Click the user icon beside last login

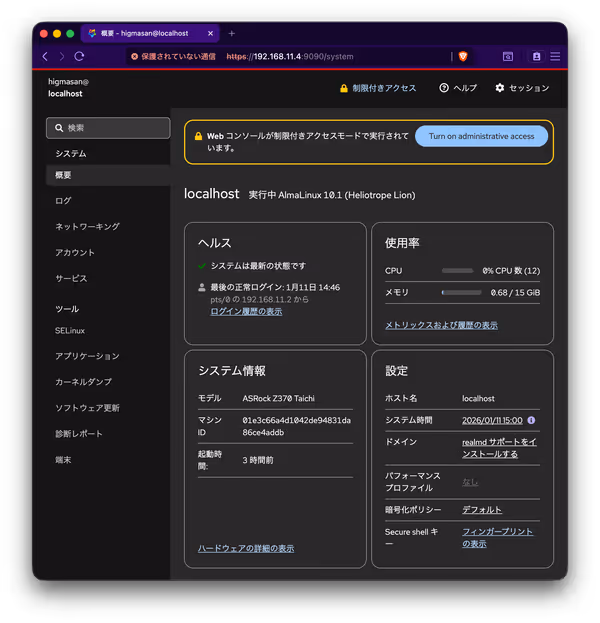[x=202, y=287]
